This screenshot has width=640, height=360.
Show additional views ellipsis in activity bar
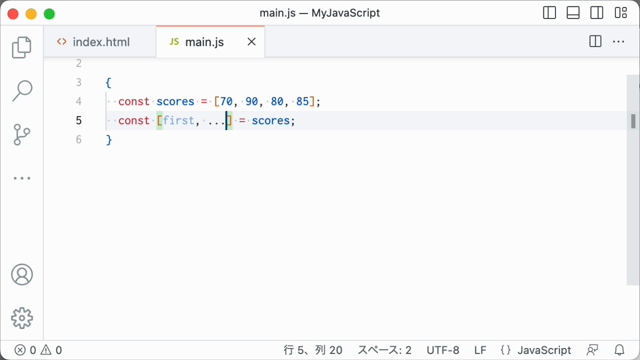pyautogui.click(x=22, y=178)
